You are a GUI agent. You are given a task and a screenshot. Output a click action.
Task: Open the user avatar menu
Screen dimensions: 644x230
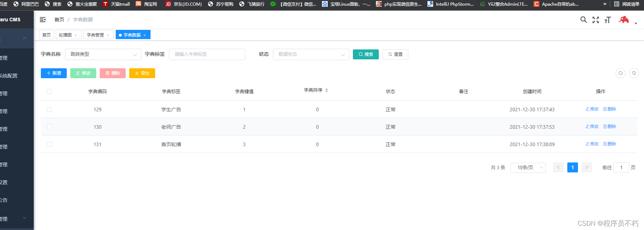click(624, 20)
